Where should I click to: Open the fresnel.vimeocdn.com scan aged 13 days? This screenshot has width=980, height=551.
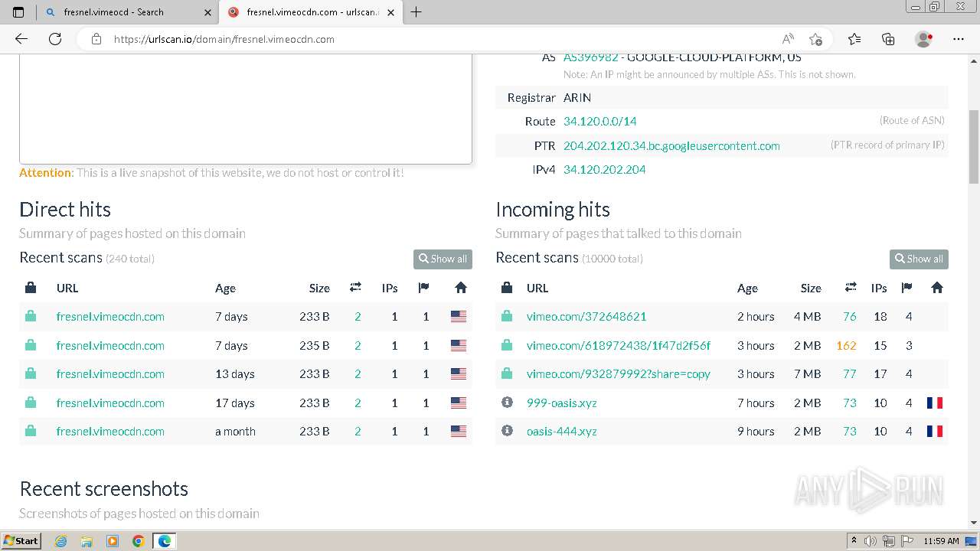110,373
